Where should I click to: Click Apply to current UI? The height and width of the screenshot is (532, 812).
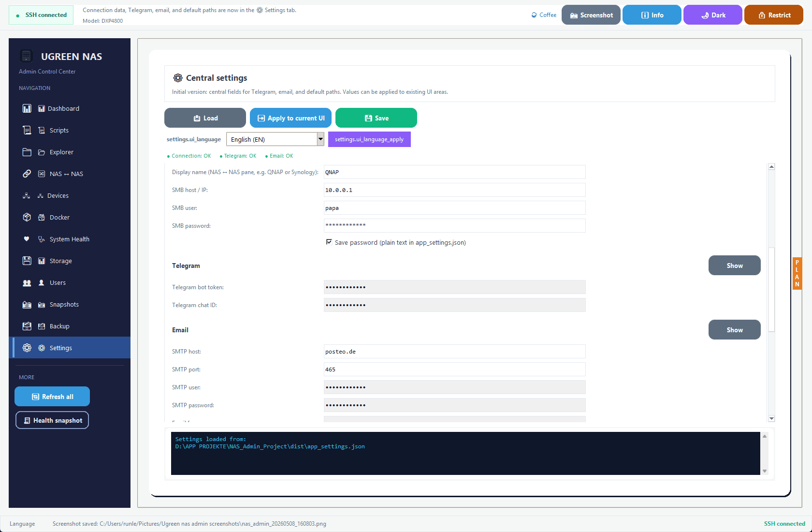[291, 118]
